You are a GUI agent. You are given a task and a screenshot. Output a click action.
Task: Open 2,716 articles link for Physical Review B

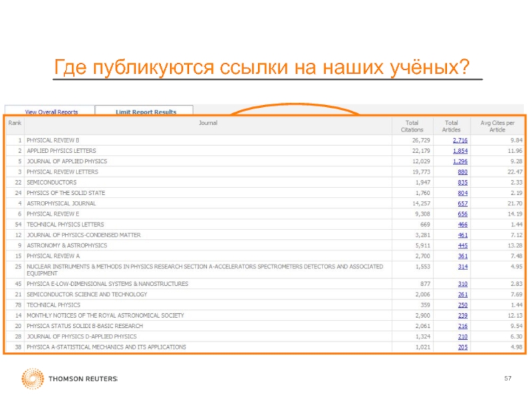tap(460, 140)
